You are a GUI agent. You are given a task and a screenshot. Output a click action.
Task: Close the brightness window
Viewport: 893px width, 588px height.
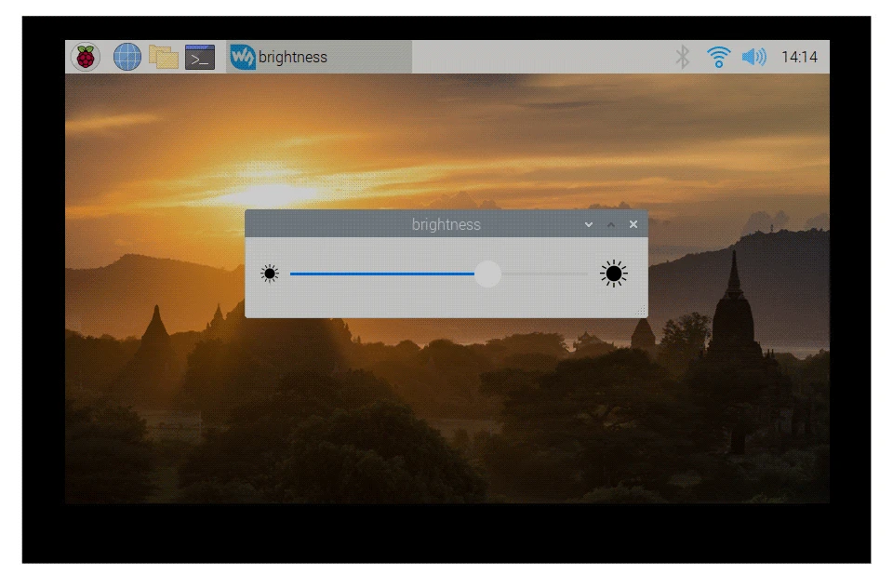633,224
